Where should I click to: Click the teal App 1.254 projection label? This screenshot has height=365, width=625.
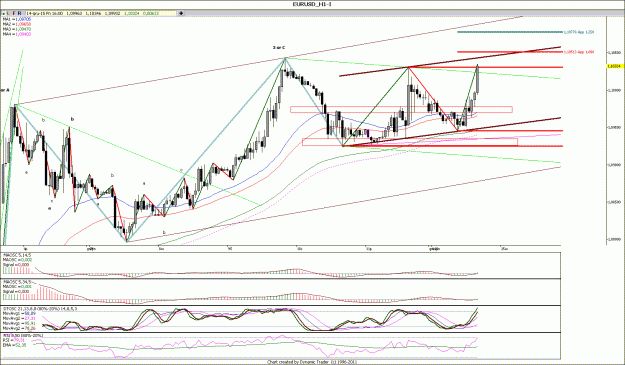tap(579, 32)
